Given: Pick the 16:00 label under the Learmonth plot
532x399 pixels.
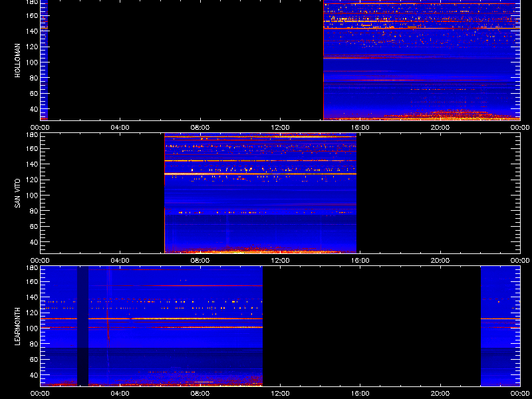Looking at the screenshot, I should [x=360, y=394].
